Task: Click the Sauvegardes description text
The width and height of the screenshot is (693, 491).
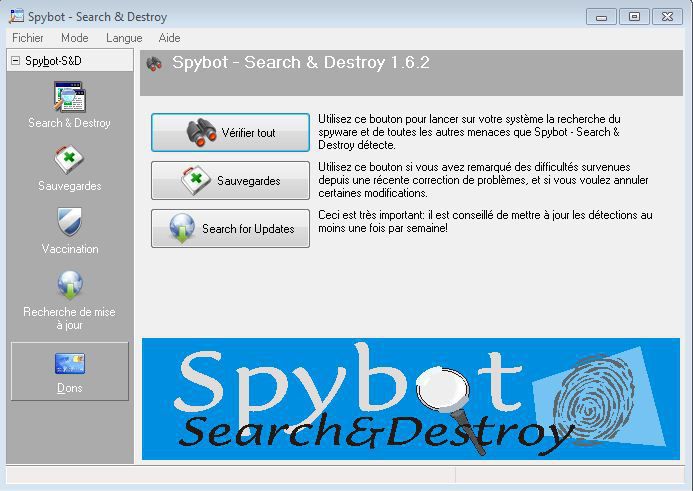Action: click(x=483, y=180)
